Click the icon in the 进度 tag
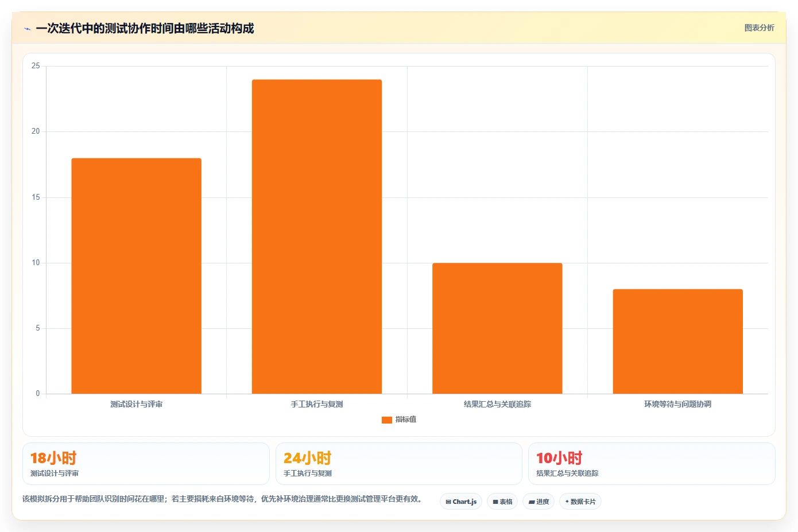Screen dimensions: 798x532 (532, 502)
